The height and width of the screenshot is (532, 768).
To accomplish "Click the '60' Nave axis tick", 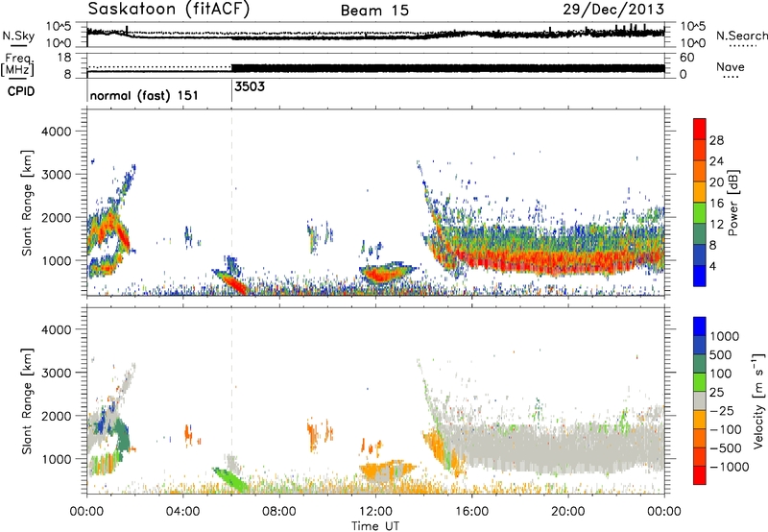I will tap(687, 58).
